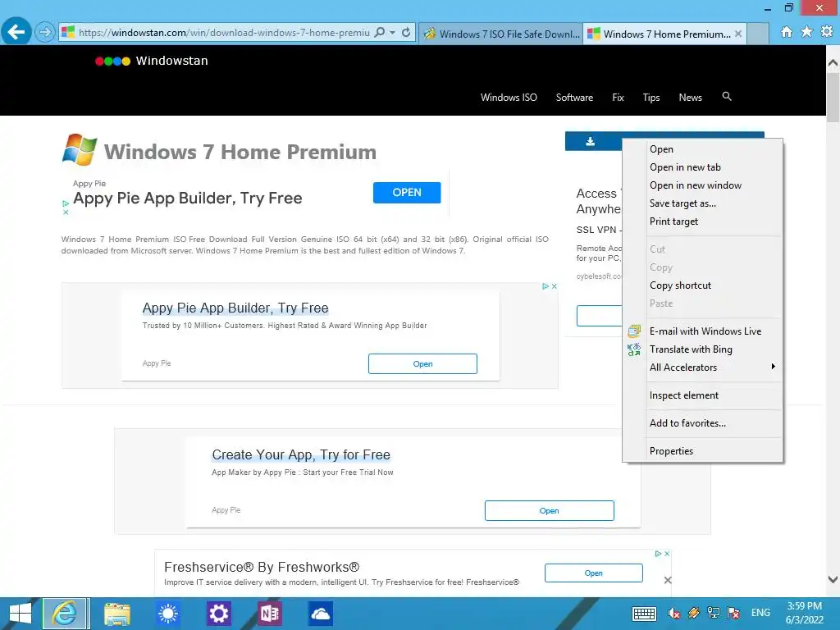
Task: Click the blue OPEN ad button
Action: coord(407,193)
